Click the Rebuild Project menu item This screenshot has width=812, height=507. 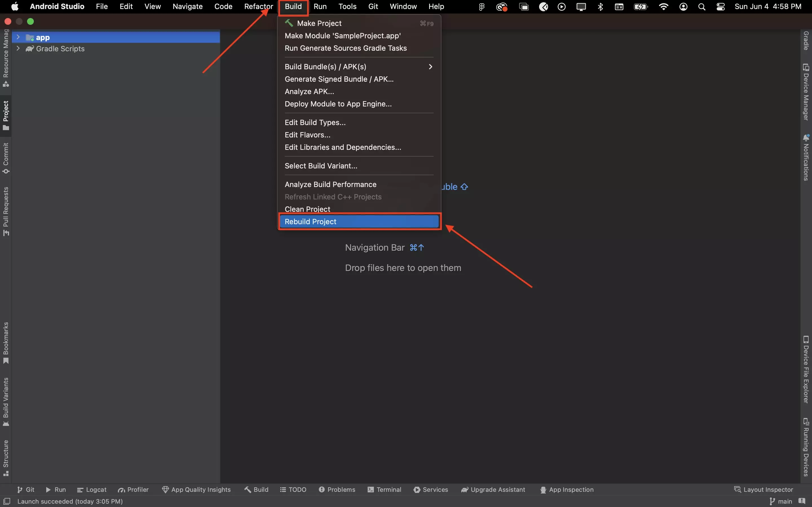tap(359, 221)
